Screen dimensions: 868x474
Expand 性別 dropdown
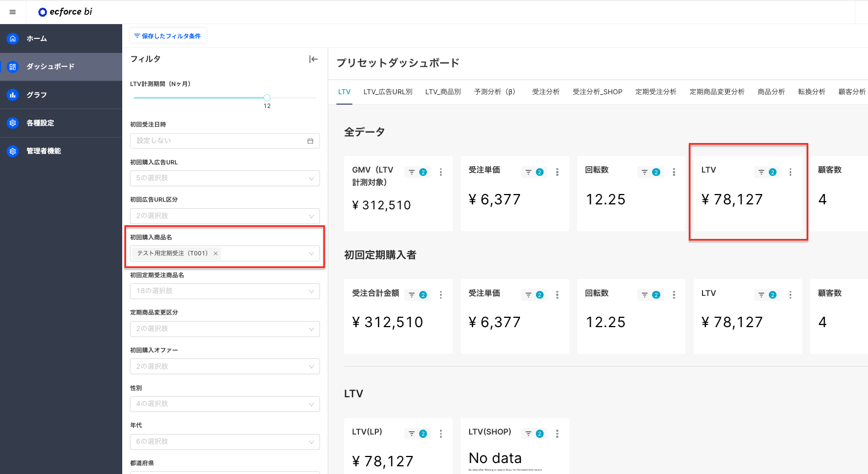225,404
